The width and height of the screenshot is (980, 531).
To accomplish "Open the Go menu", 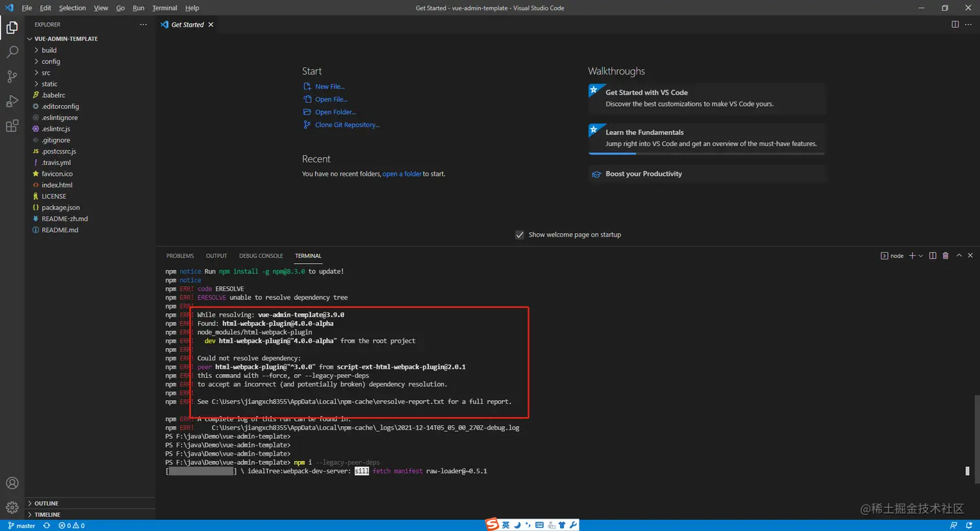I will pyautogui.click(x=121, y=8).
